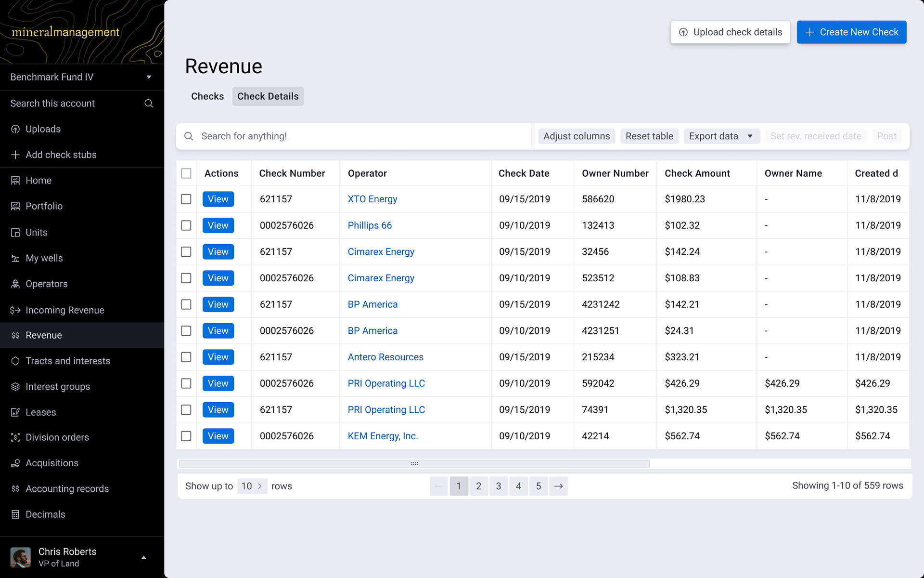Go to pagination page 3
The width and height of the screenshot is (924, 578).
(x=499, y=486)
